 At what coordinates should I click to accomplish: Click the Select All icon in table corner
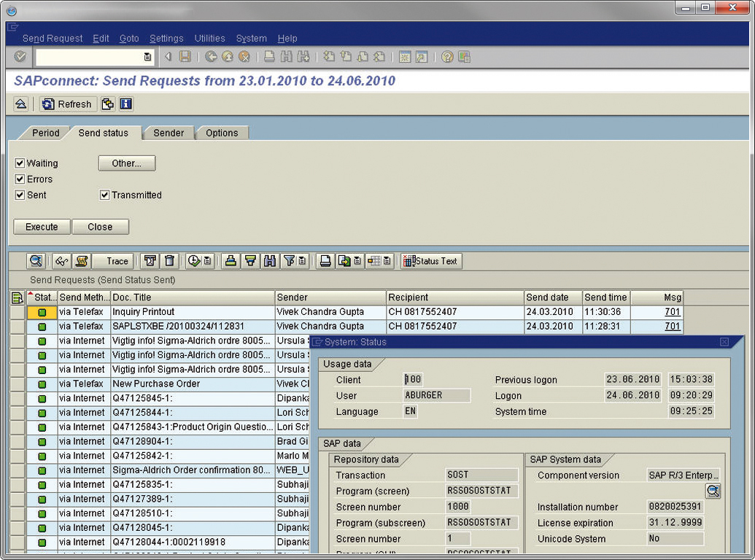pyautogui.click(x=18, y=297)
